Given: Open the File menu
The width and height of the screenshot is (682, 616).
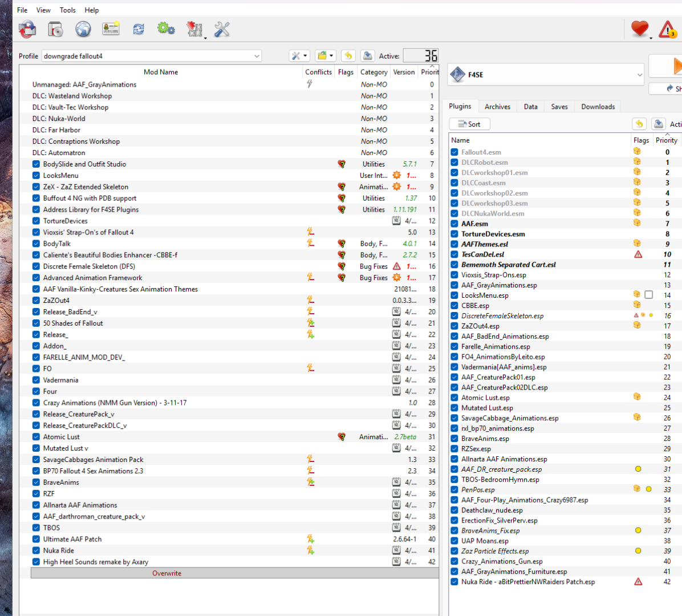Looking at the screenshot, I should (x=22, y=10).
